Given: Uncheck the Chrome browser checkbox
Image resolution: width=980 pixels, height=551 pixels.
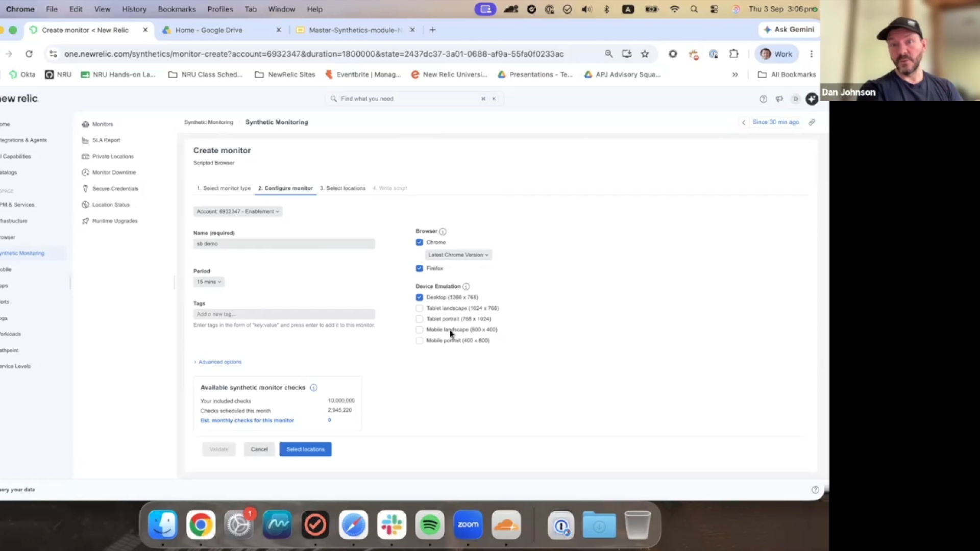Looking at the screenshot, I should click(420, 242).
